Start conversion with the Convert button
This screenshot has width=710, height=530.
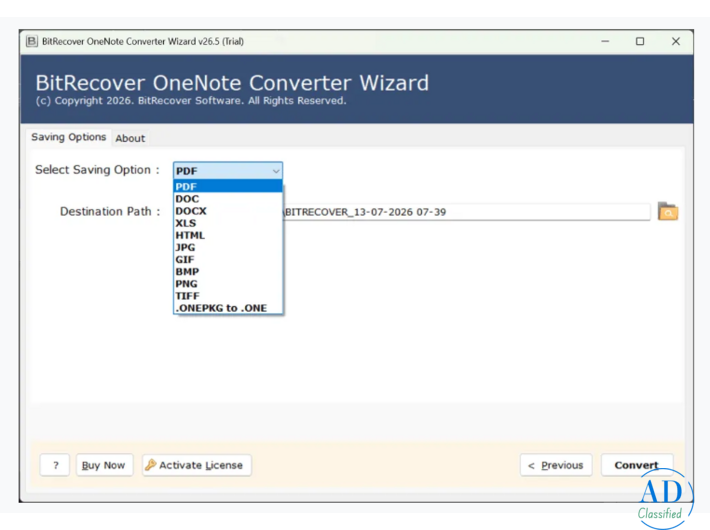click(x=637, y=465)
